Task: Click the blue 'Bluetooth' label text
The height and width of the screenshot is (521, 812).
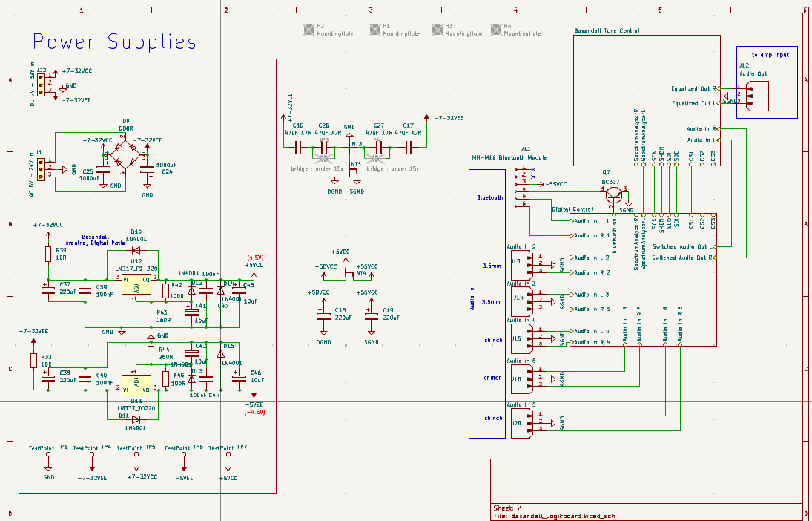Action: (x=490, y=197)
